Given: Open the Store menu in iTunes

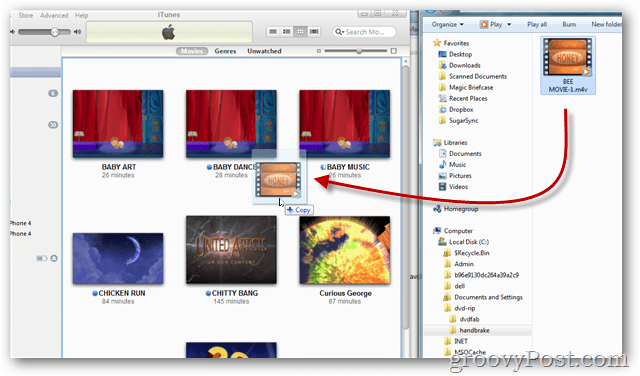Looking at the screenshot, I should click(26, 16).
